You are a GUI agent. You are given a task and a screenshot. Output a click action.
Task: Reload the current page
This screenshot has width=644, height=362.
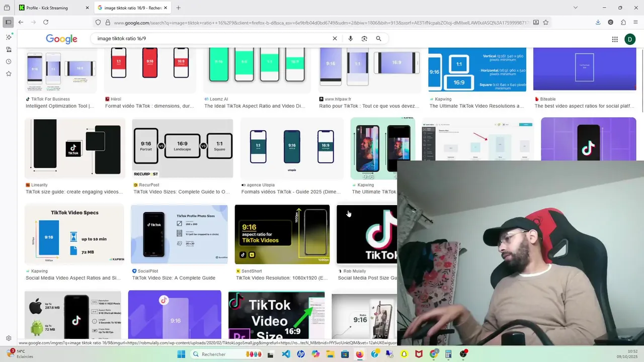pos(46,22)
